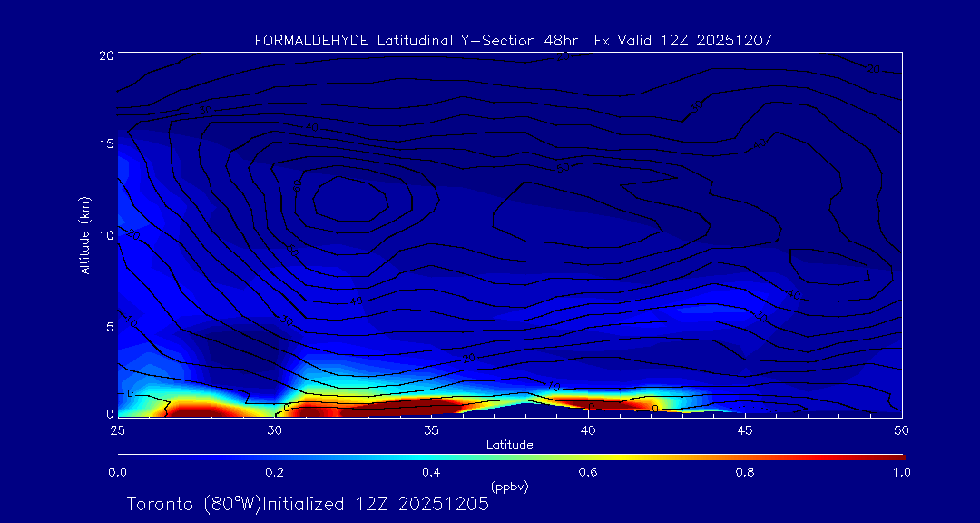The image size is (980, 523).
Task: Click latitude axis tick label 35
Action: pyautogui.click(x=431, y=430)
